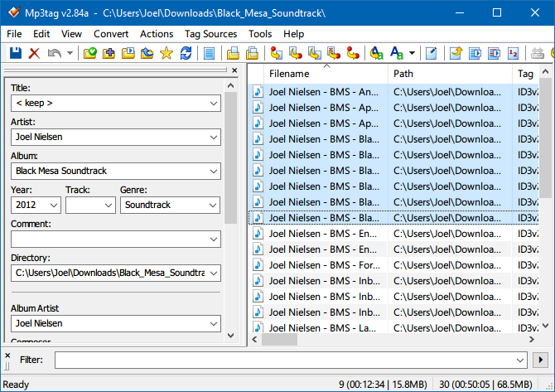Select file 'Joel Nielsen - BMS - An...'
The height and width of the screenshot is (392, 555).
393,92
